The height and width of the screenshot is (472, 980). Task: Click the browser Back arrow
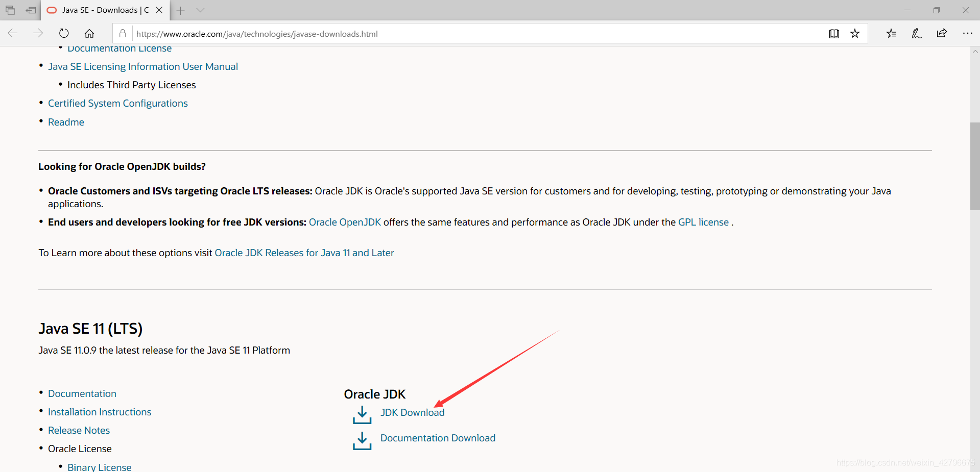[x=13, y=34]
